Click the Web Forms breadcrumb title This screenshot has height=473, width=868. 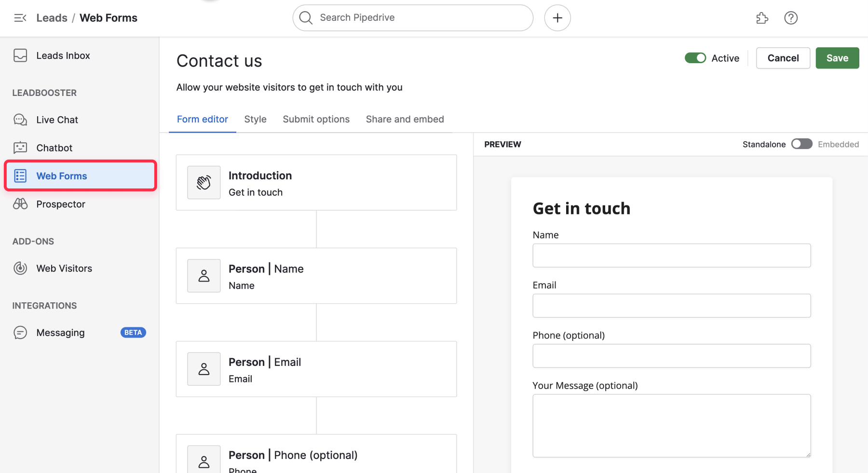point(108,18)
